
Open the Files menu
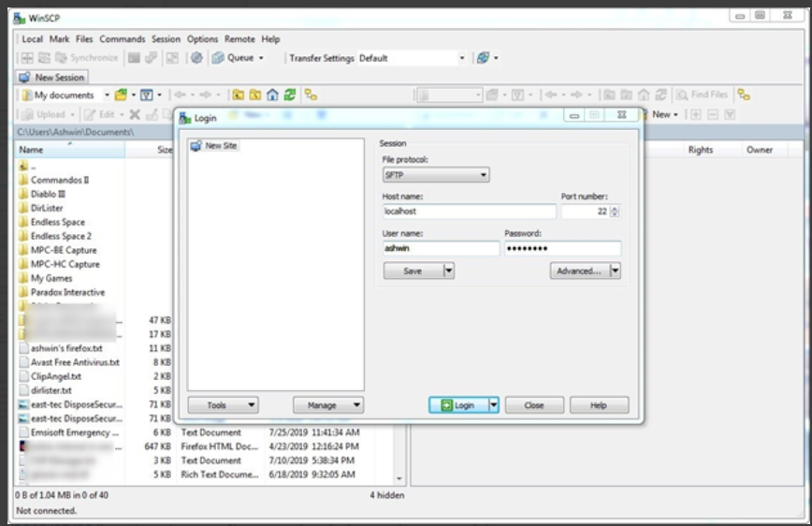point(84,39)
